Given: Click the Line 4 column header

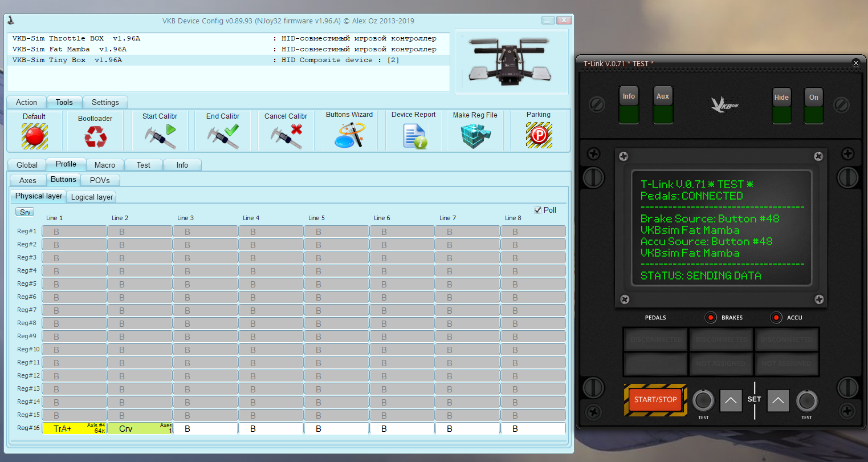Looking at the screenshot, I should click(251, 218).
